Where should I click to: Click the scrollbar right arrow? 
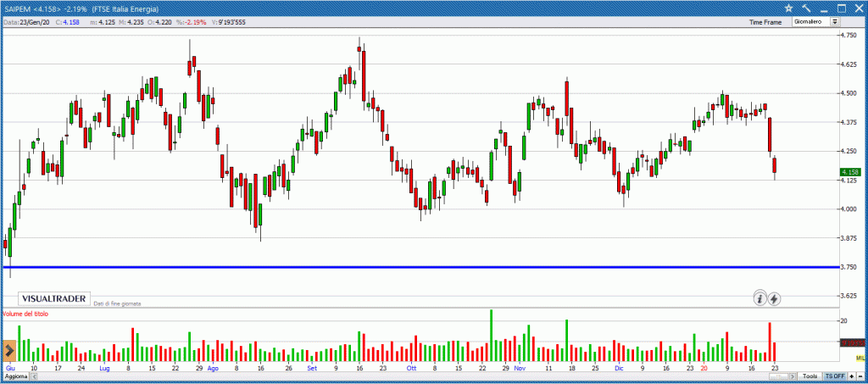(x=793, y=376)
